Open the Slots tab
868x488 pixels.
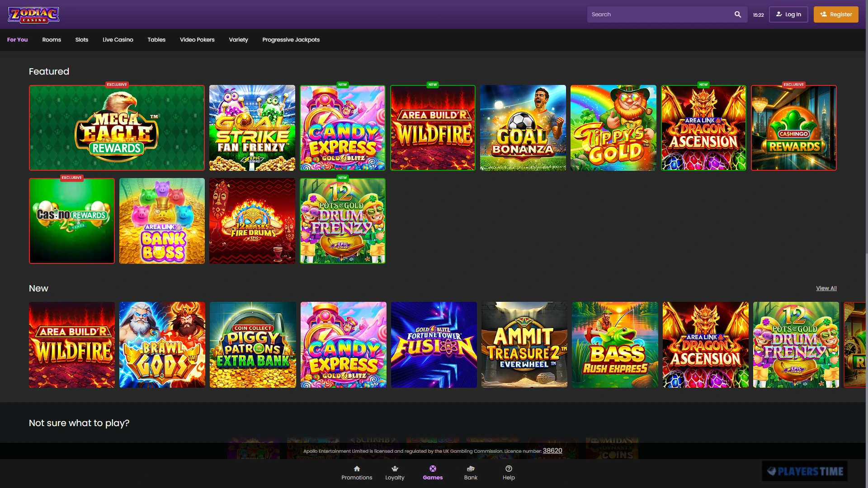(x=82, y=40)
